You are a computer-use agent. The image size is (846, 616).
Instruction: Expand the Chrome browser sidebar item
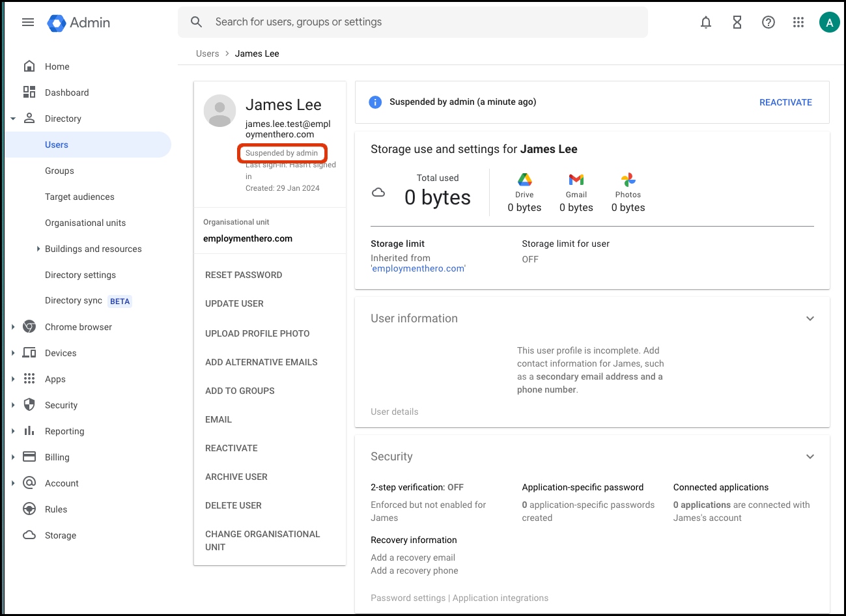pyautogui.click(x=13, y=327)
